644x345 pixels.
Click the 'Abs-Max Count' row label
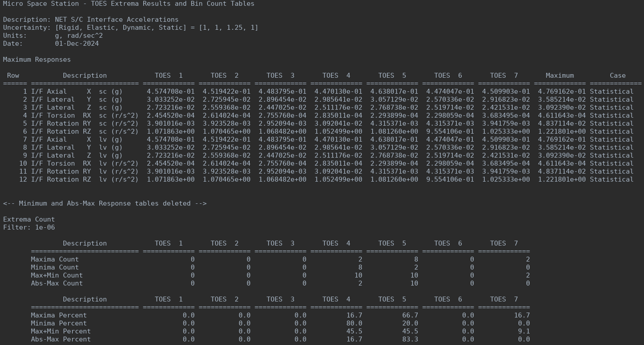[57, 283]
